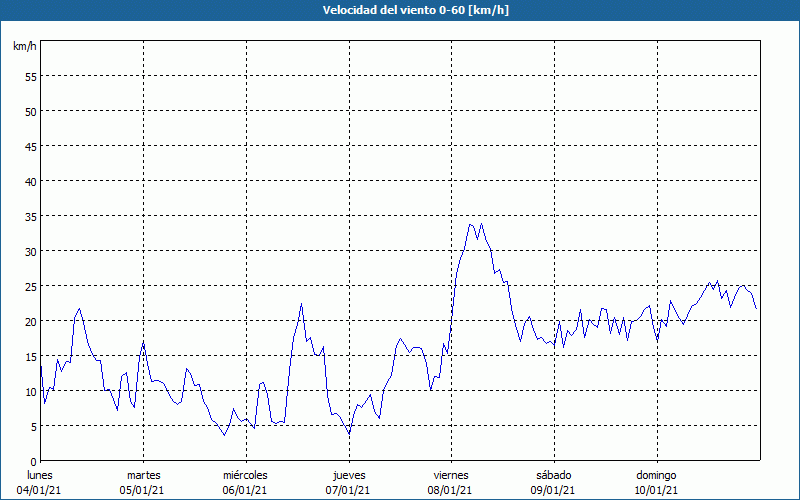This screenshot has width=800, height=500.
Task: Click the date label 09/01/21
Action: (x=553, y=490)
